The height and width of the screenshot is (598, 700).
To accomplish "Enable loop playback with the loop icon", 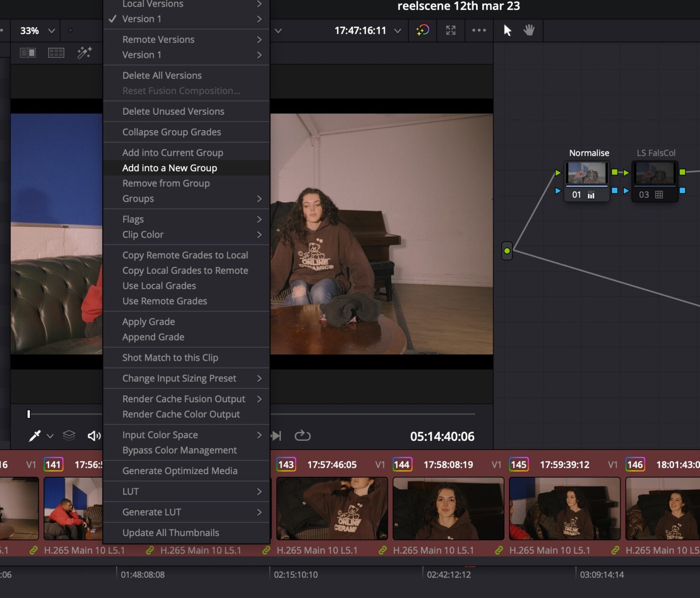I will pyautogui.click(x=303, y=436).
